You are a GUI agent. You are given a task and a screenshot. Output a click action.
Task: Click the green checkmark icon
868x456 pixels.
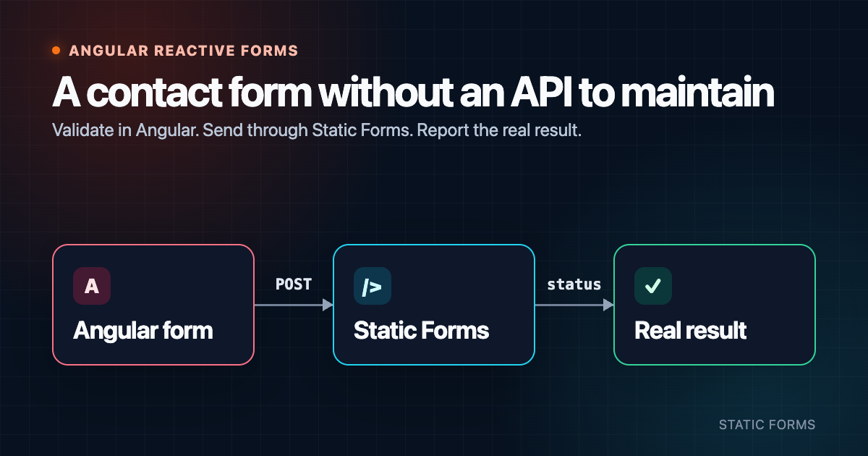[653, 286]
